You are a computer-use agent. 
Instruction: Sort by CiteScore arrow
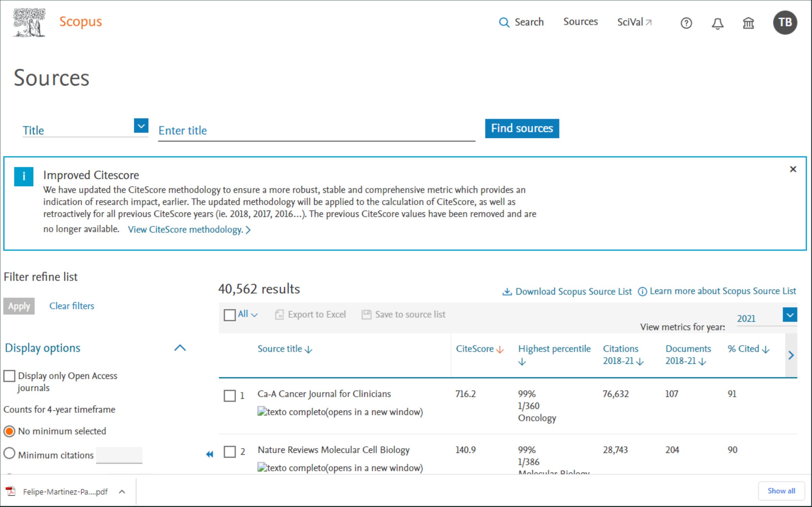500,349
